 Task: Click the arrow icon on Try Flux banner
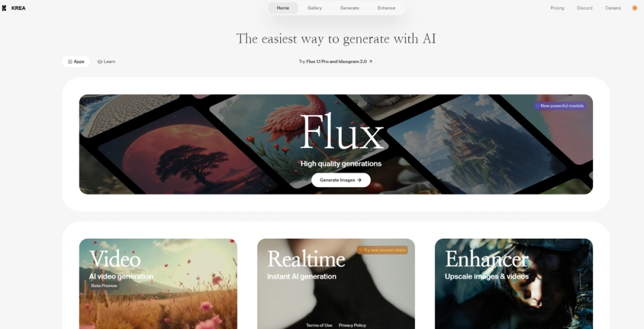[x=370, y=62]
